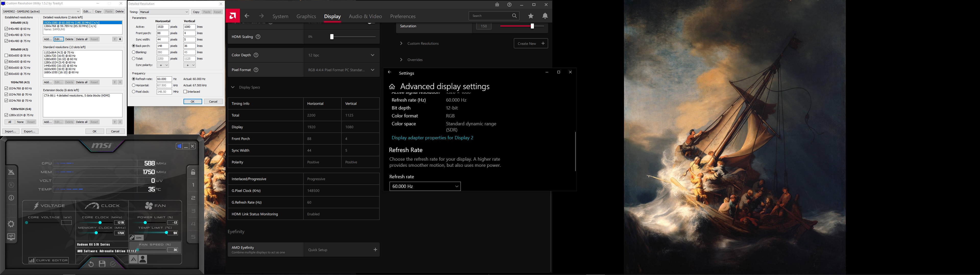Image resolution: width=980 pixels, height=275 pixels.
Task: Click Afterburner information icon
Action: (11, 198)
